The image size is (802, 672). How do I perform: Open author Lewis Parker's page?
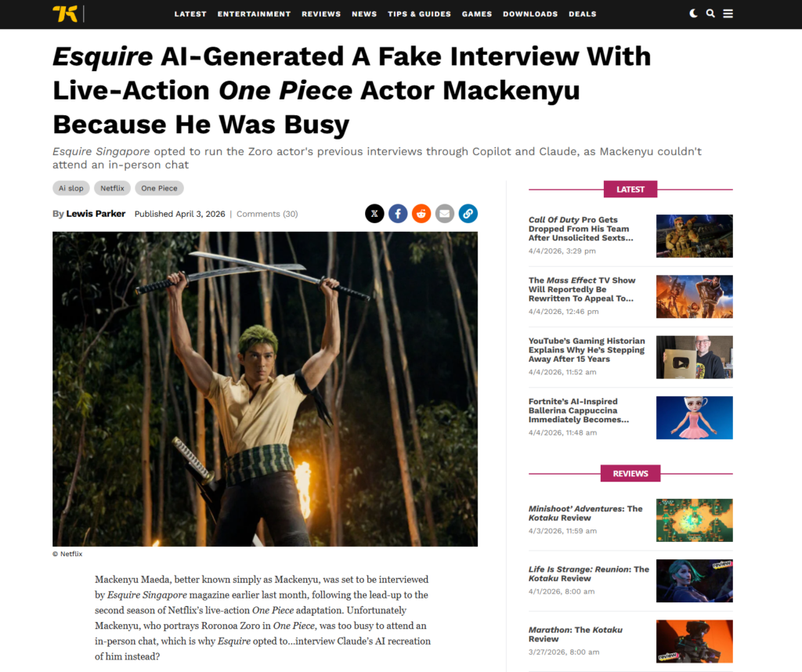pos(96,214)
